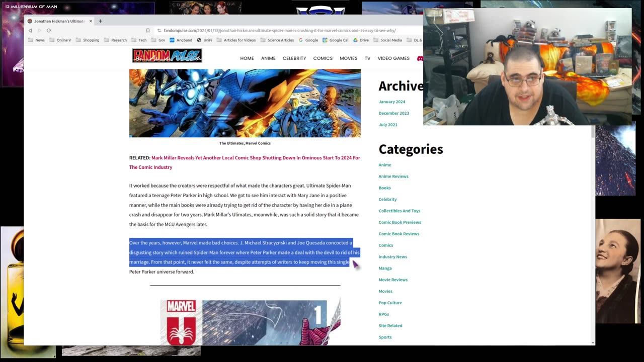Image resolution: width=644 pixels, height=362 pixels.
Task: Click the browser back arrow
Action: tap(30, 31)
